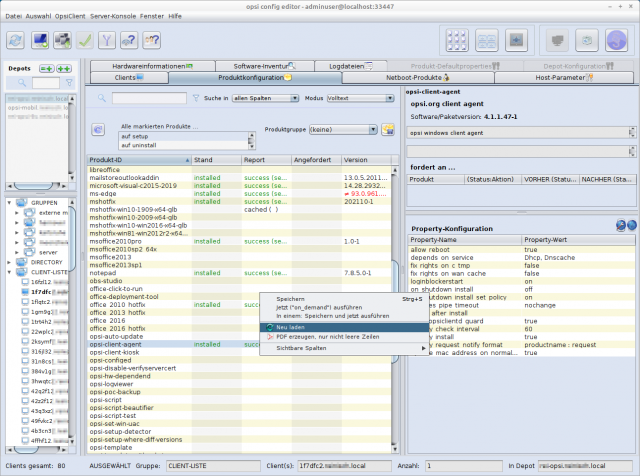Click the first question mark toolbar icon
Viewport: 640px width, 476px height.
pos(129,40)
